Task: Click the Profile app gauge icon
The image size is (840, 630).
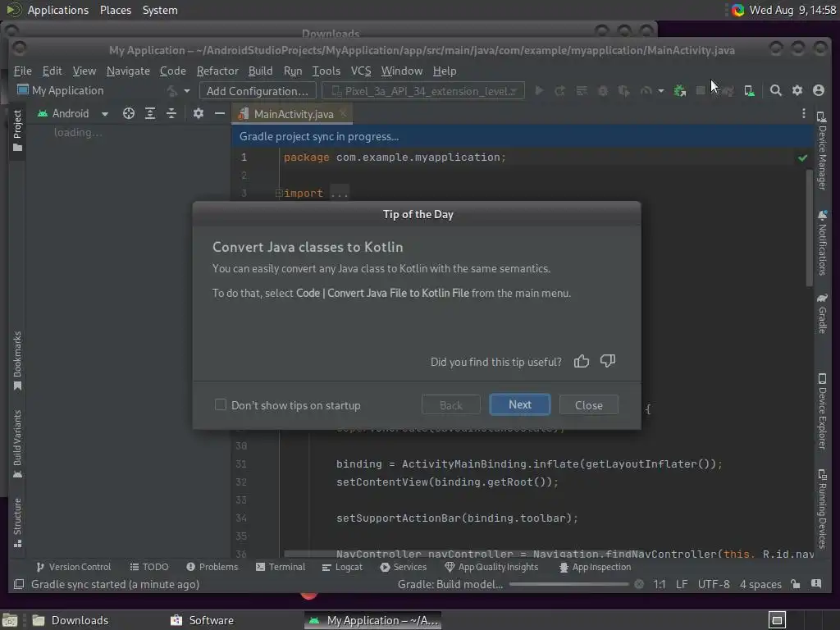Action: coord(646,91)
